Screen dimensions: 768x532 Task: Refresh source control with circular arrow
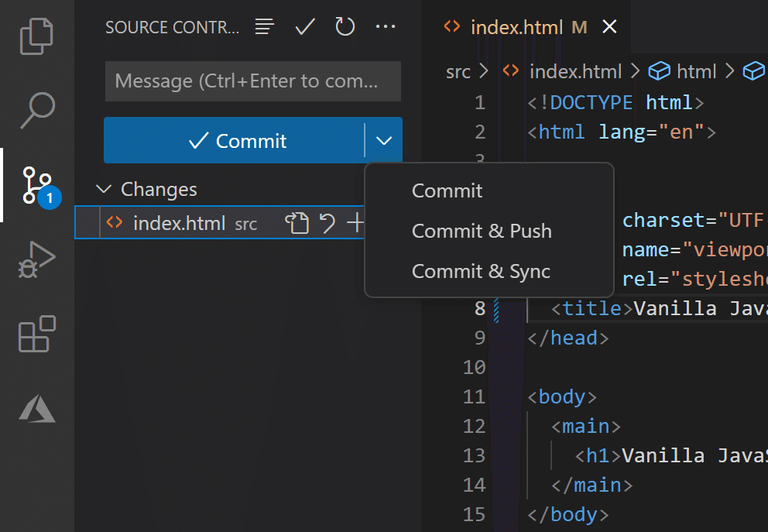345,27
